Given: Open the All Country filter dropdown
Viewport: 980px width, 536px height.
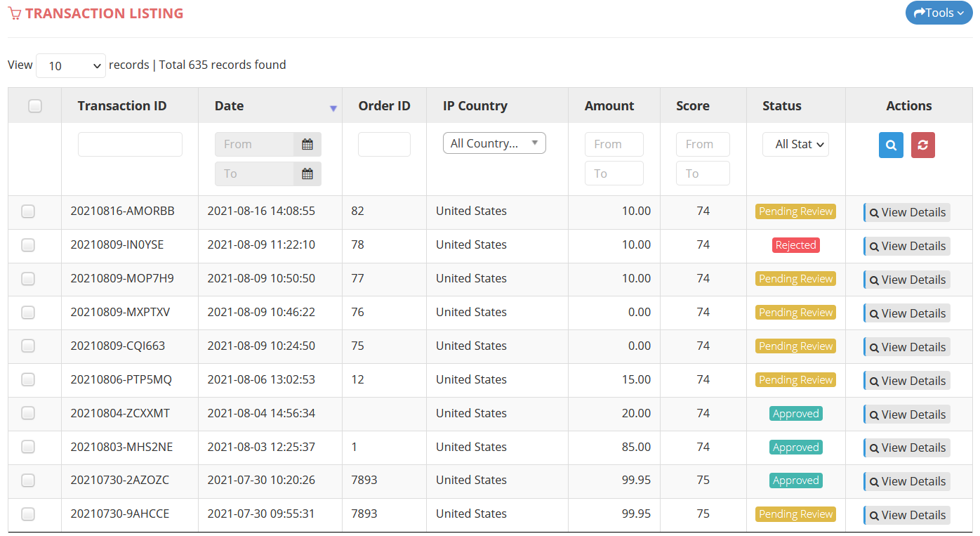Looking at the screenshot, I should (x=494, y=143).
